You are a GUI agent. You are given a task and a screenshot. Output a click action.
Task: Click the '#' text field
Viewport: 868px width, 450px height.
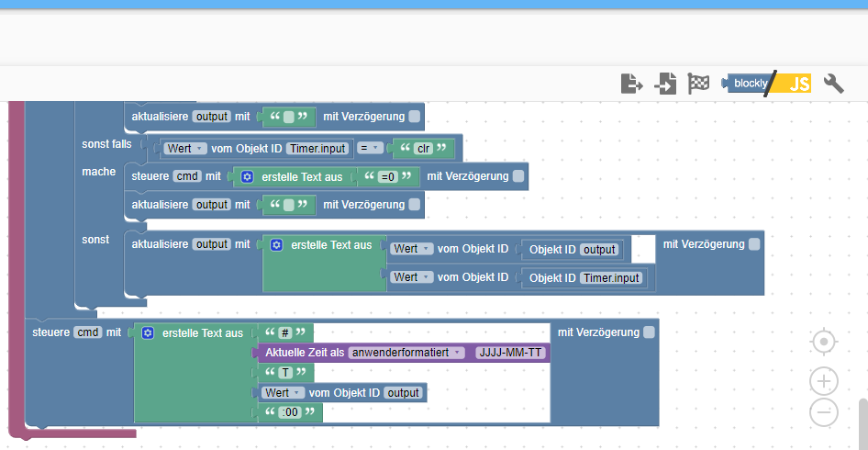click(x=285, y=333)
